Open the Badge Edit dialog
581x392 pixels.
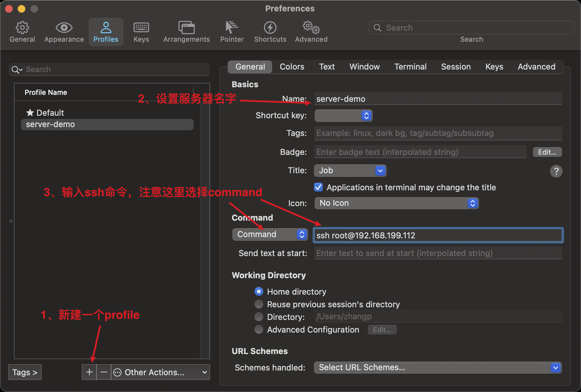point(547,152)
